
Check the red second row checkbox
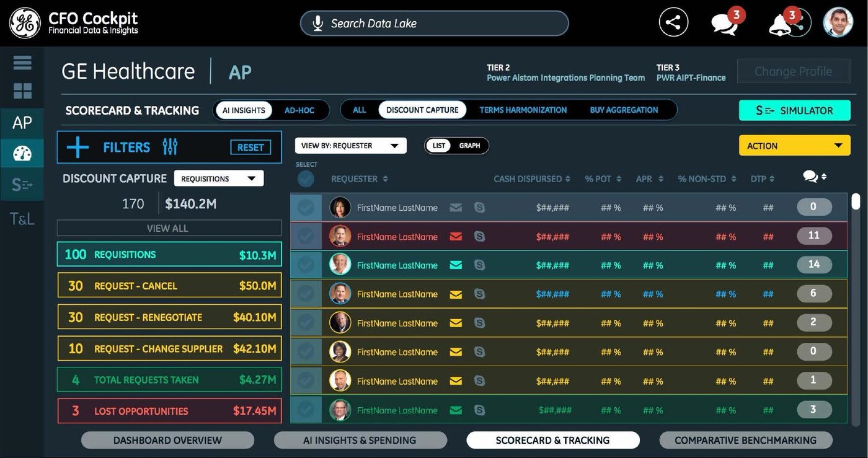(x=306, y=236)
